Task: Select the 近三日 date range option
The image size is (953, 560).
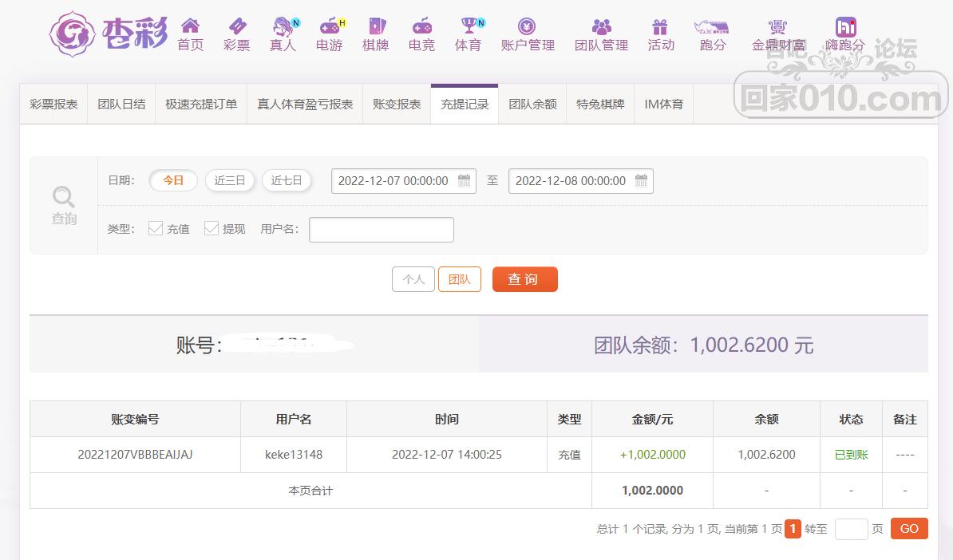Action: click(230, 180)
